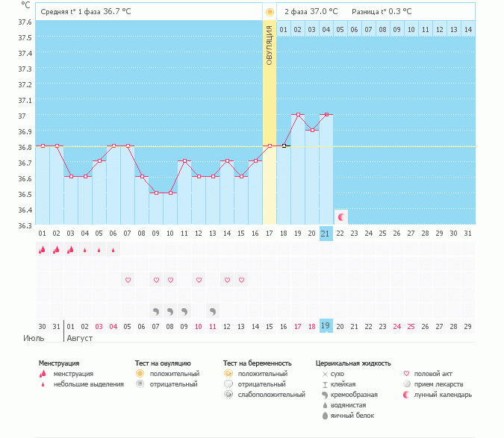Image resolution: width=504 pixels, height=438 pixels.
Task: Click highlighted cycle day 21 on the axis
Action: (x=326, y=234)
